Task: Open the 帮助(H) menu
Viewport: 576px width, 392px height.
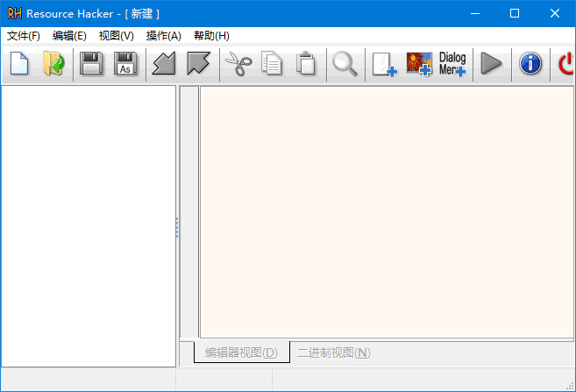Action: [211, 36]
